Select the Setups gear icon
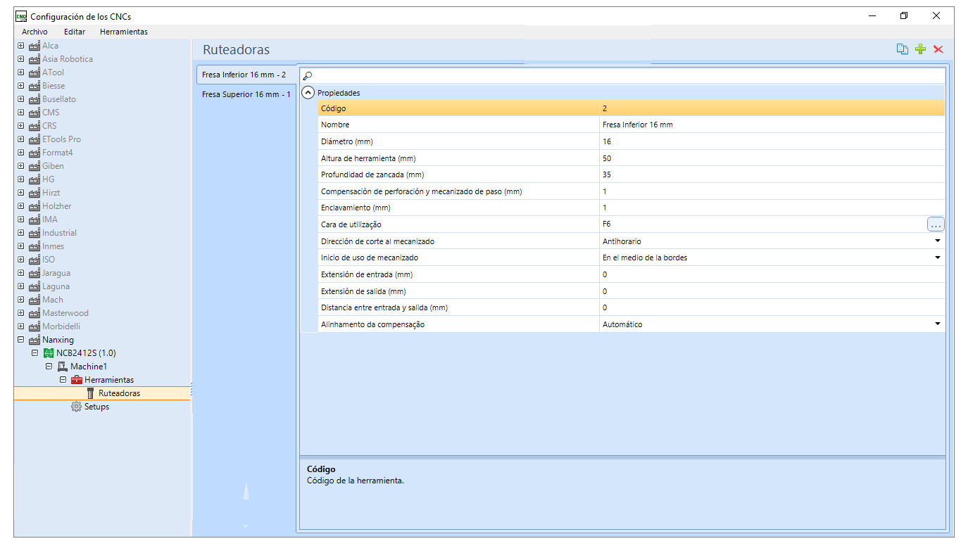Image resolution: width=980 pixels, height=553 pixels. (77, 407)
